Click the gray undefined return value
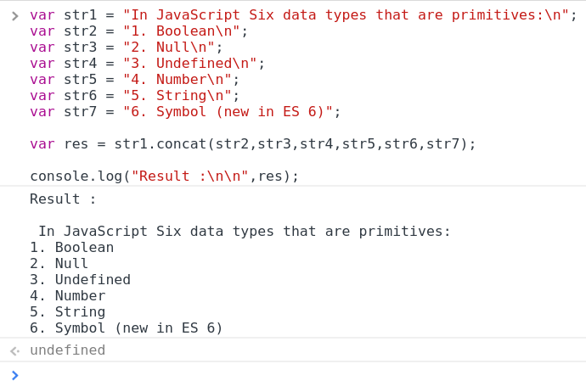This screenshot has height=392, width=586. pos(67,350)
